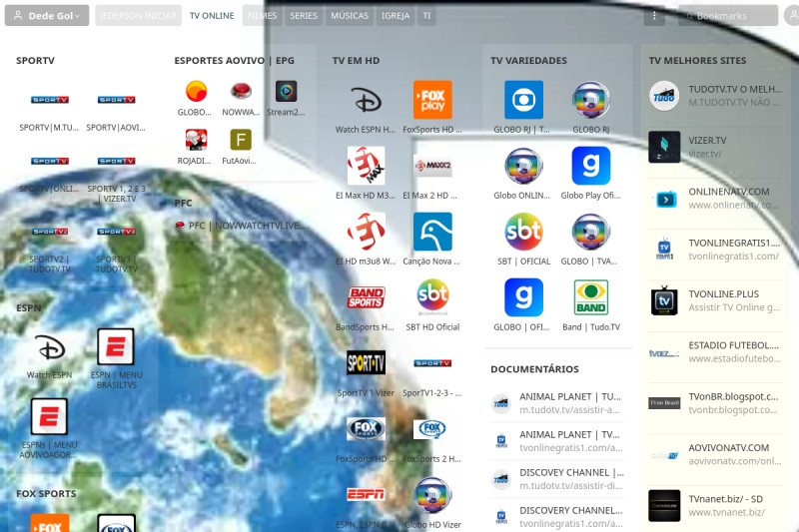Open the ROJADI... bookmark icon

tap(196, 140)
